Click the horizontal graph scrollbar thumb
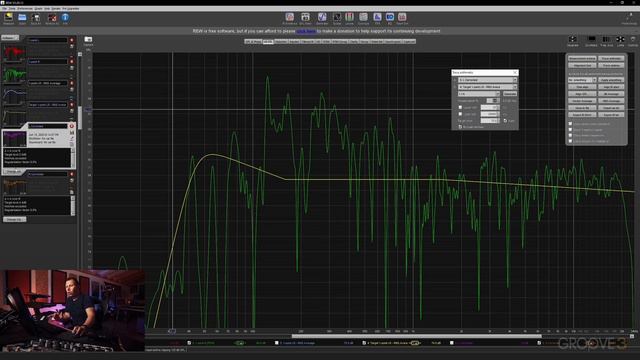The height and width of the screenshot is (360, 640). (417, 336)
